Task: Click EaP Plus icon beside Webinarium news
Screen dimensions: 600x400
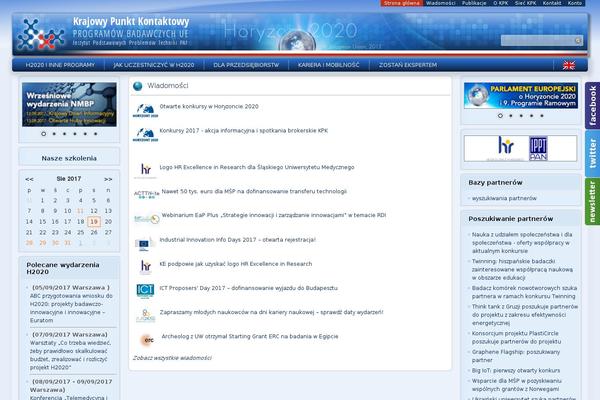Action: click(x=147, y=219)
